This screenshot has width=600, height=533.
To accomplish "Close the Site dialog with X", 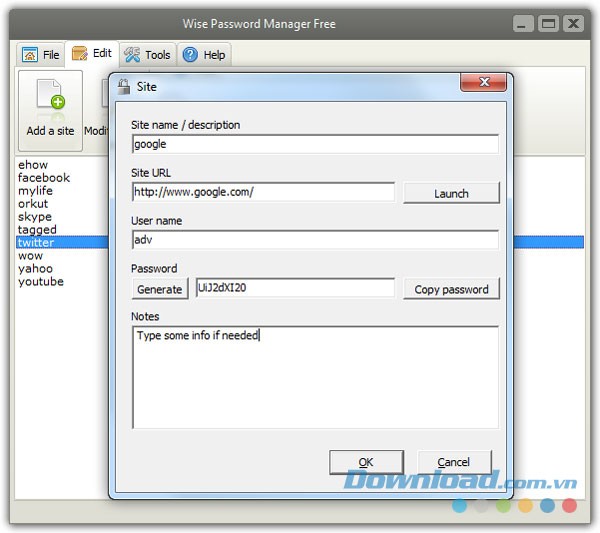I will [484, 82].
